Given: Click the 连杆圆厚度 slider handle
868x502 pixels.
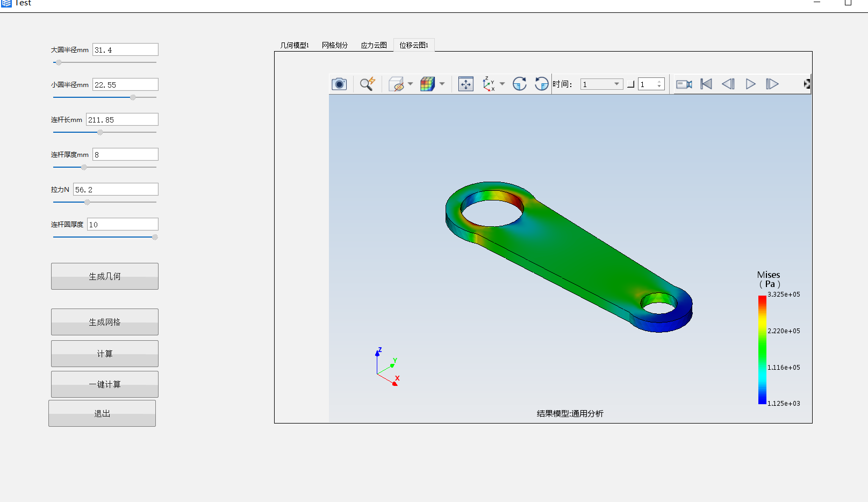Looking at the screenshot, I should pos(155,237).
